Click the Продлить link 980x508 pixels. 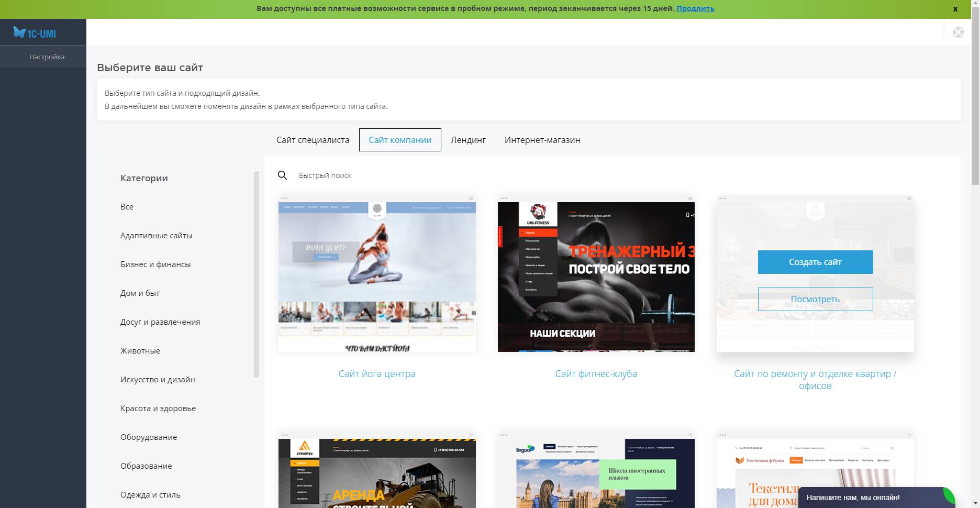click(695, 8)
